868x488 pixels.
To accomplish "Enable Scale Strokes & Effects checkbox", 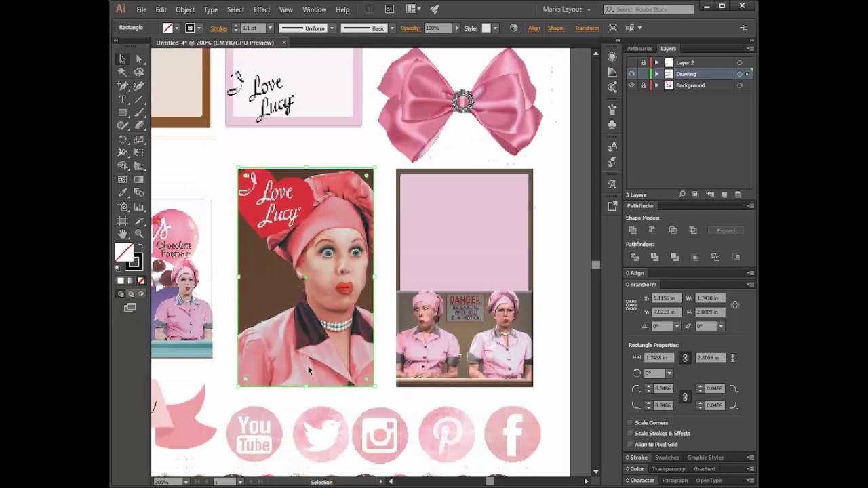I will (x=630, y=433).
